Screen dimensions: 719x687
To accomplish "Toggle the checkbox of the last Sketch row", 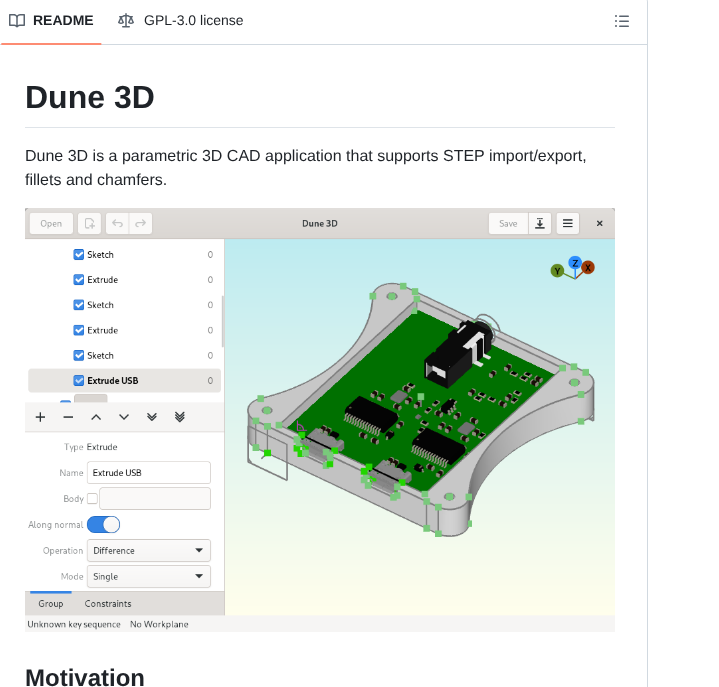I will pyautogui.click(x=79, y=355).
